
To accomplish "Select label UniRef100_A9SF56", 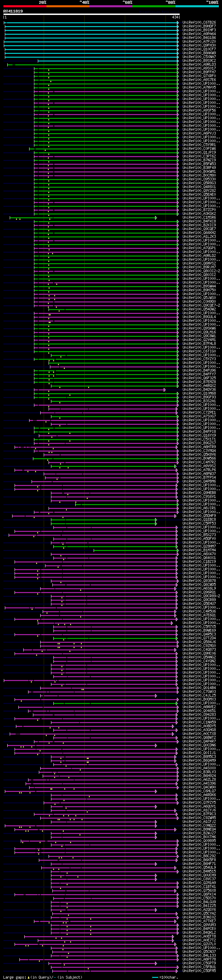I will [x=199, y=110].
